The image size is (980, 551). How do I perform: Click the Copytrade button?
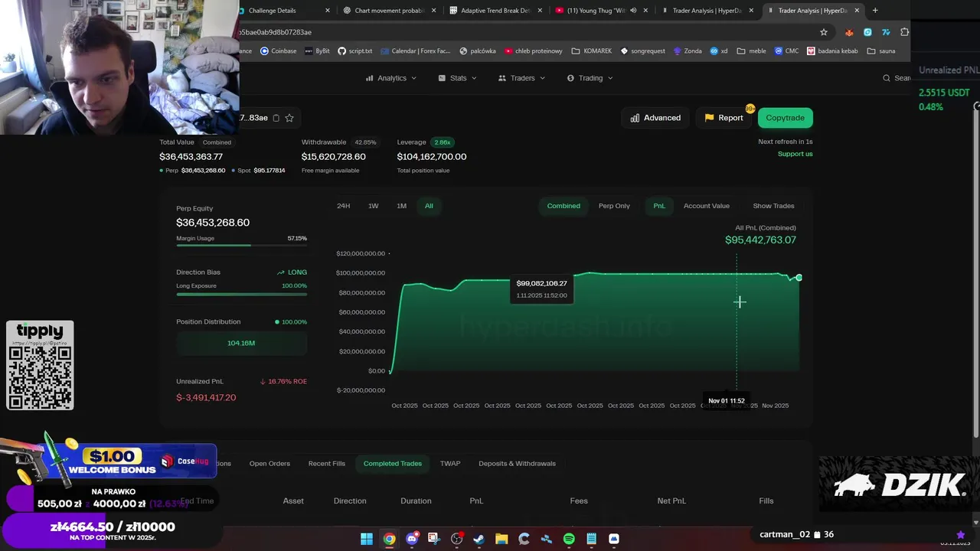(786, 118)
